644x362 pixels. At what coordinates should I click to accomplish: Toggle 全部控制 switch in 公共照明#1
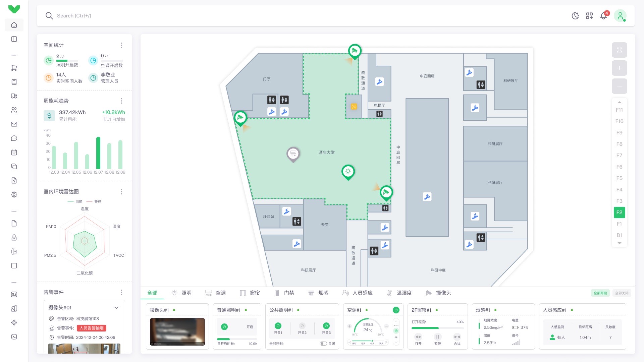tap(323, 344)
